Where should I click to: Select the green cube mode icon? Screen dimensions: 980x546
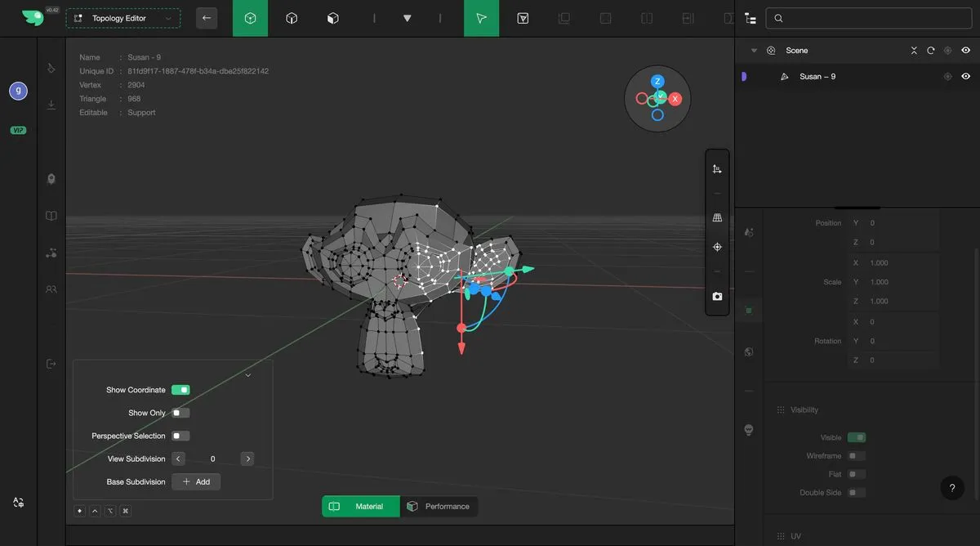pyautogui.click(x=250, y=18)
